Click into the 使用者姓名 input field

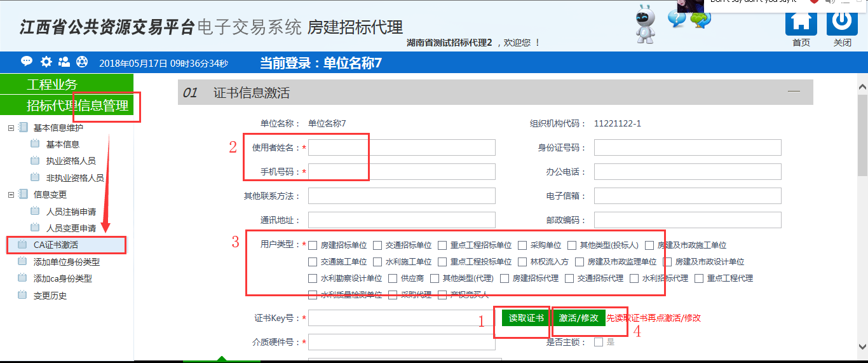(x=402, y=147)
